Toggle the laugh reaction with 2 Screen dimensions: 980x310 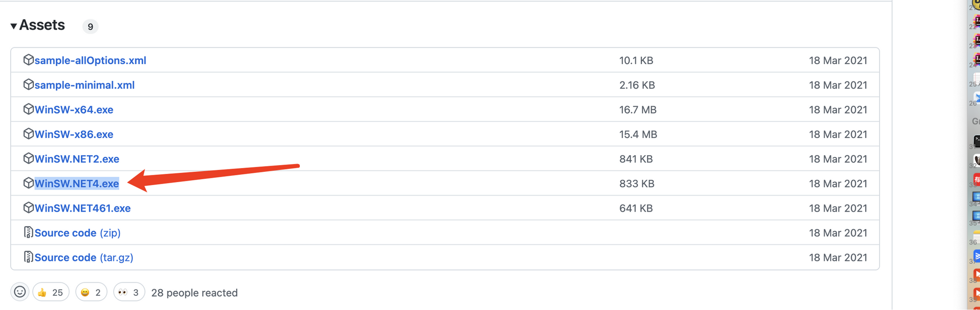pyautogui.click(x=91, y=292)
